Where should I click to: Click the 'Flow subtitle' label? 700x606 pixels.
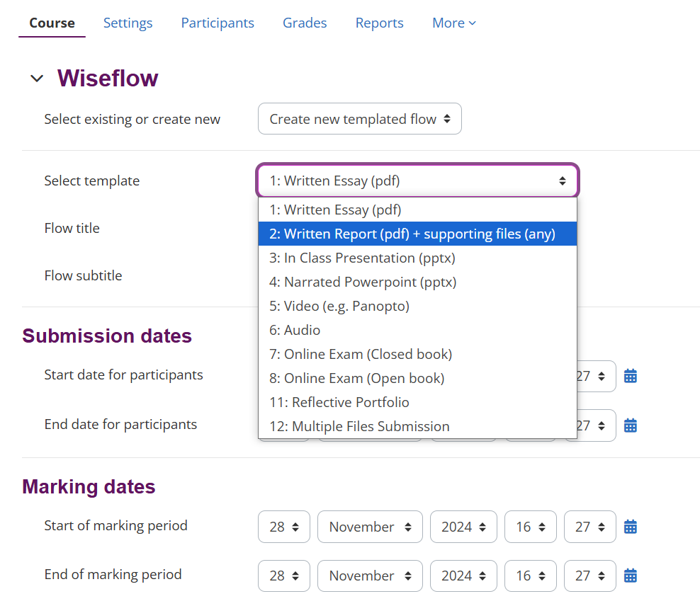83,275
